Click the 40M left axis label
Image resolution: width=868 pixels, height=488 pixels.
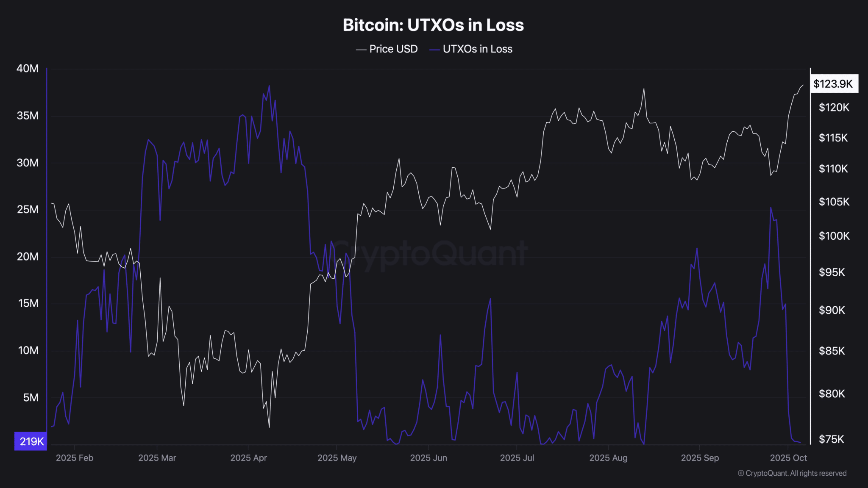coord(28,69)
